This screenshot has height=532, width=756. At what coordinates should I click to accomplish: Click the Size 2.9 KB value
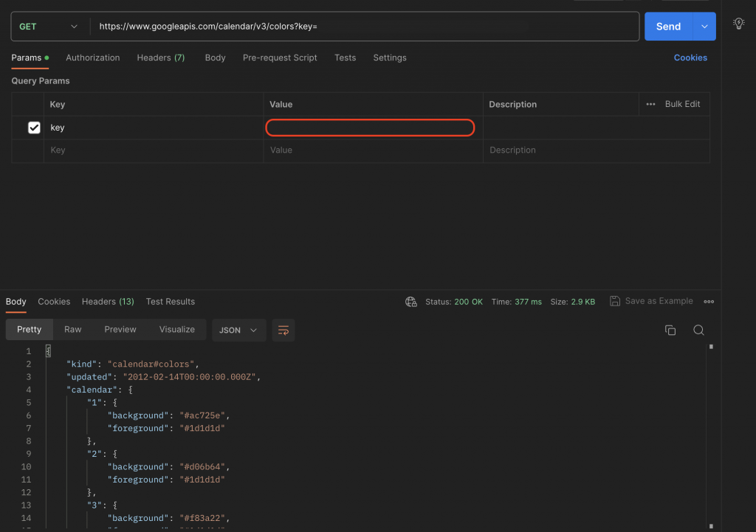(x=583, y=302)
